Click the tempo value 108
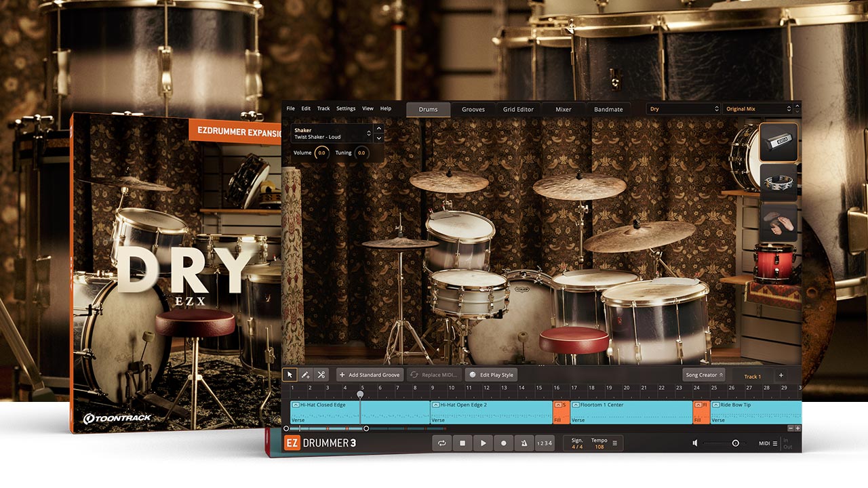This screenshot has width=868, height=488. point(599,447)
